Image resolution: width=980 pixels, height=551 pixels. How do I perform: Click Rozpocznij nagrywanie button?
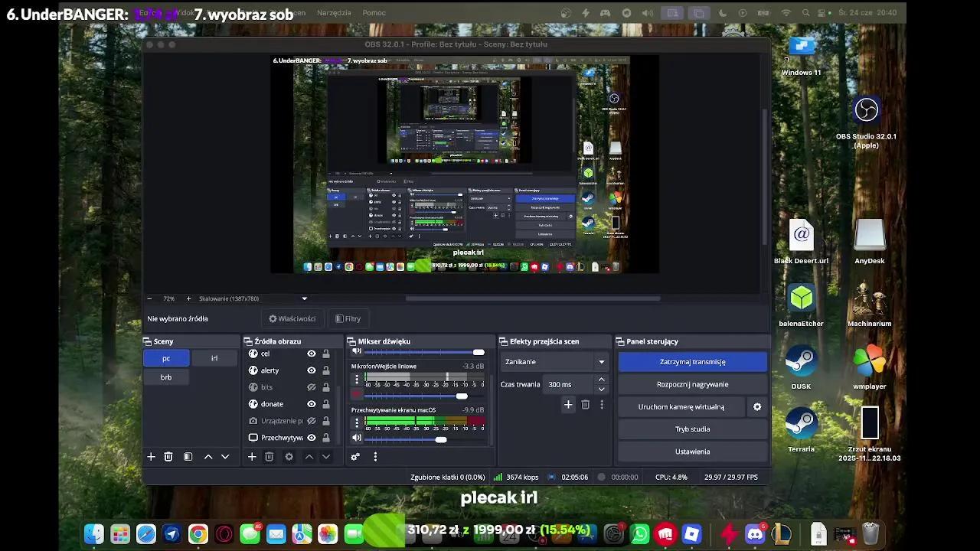(x=693, y=384)
